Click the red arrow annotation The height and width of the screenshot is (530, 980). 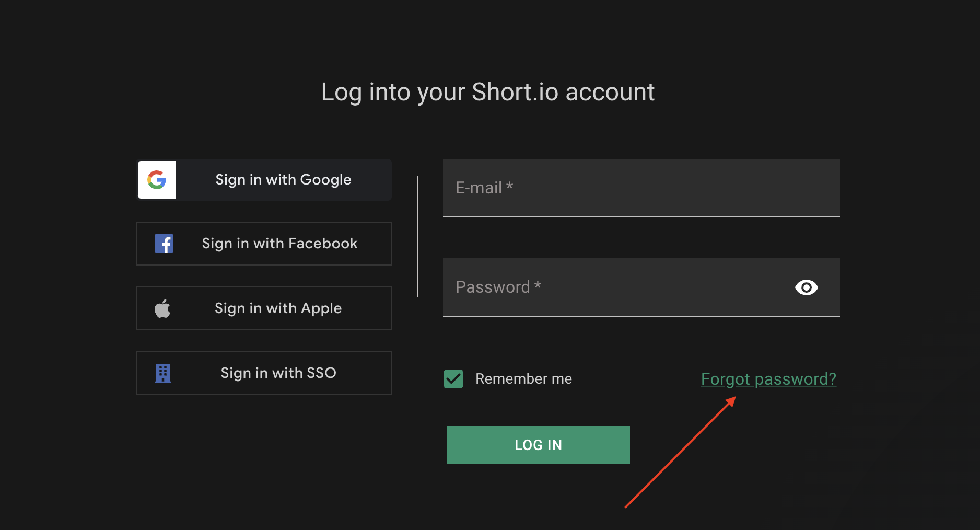tap(680, 453)
